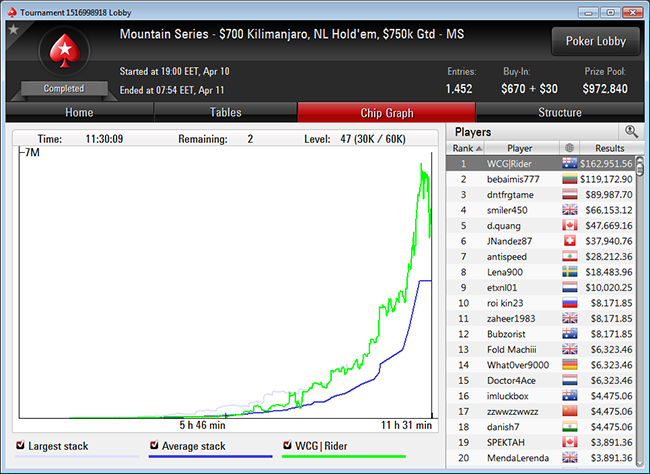Open the Structure tab

(x=560, y=112)
